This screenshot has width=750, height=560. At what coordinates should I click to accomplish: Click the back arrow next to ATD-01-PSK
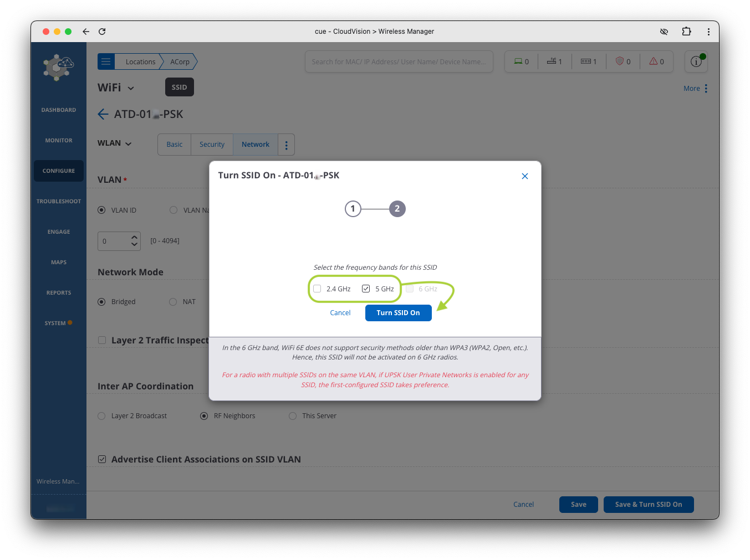pyautogui.click(x=103, y=114)
